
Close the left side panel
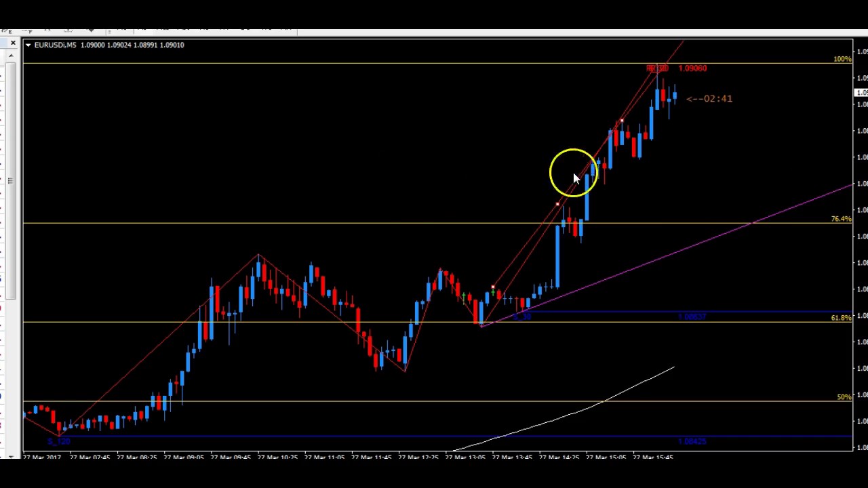click(13, 43)
